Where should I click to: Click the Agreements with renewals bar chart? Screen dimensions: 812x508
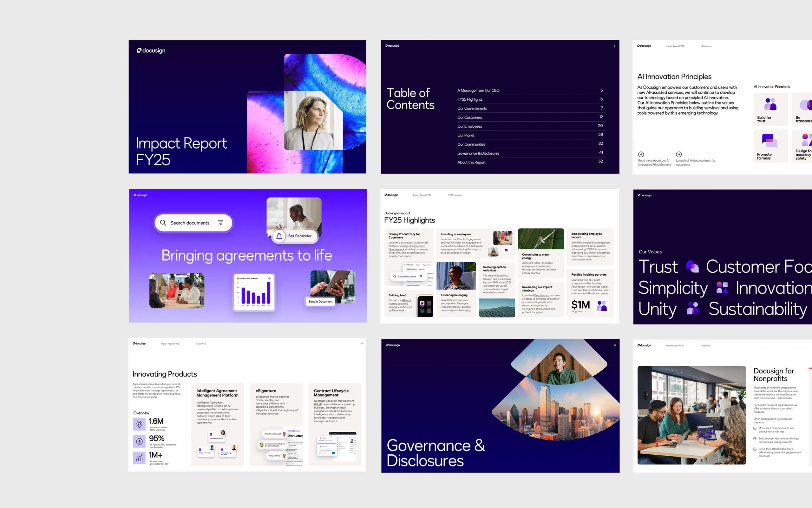[x=254, y=292]
